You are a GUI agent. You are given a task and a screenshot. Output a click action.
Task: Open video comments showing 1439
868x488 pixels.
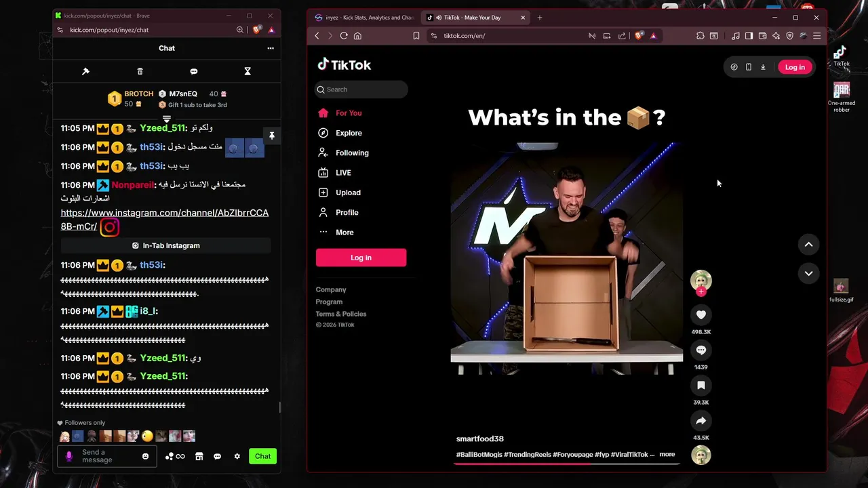pyautogui.click(x=701, y=350)
